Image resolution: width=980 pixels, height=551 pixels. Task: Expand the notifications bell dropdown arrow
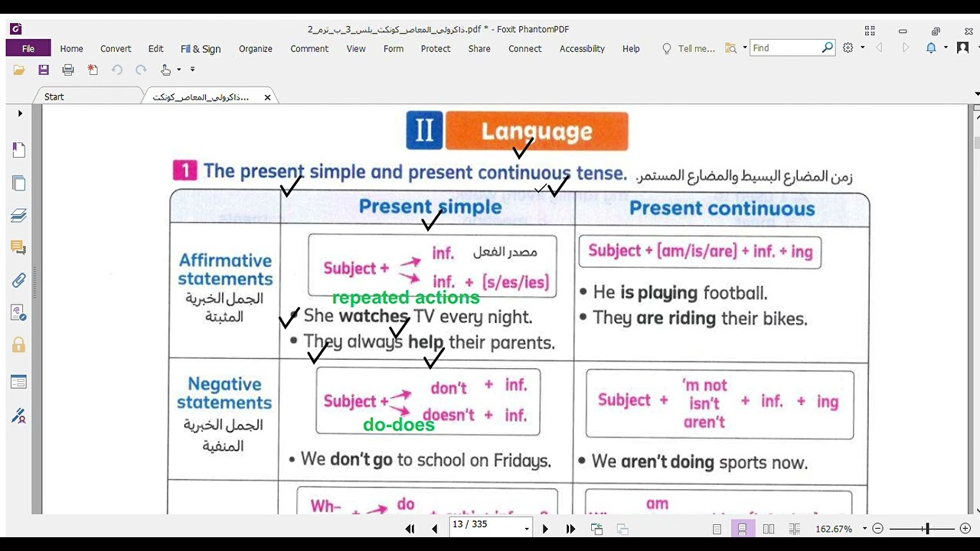[946, 47]
